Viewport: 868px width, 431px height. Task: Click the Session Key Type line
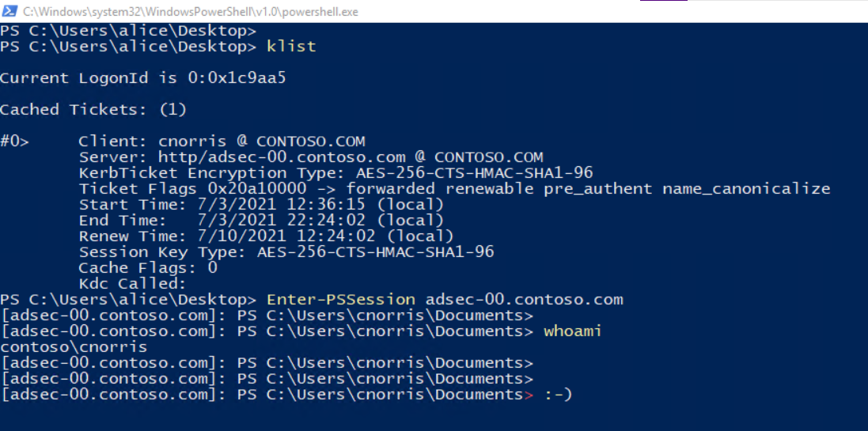pyautogui.click(x=286, y=252)
